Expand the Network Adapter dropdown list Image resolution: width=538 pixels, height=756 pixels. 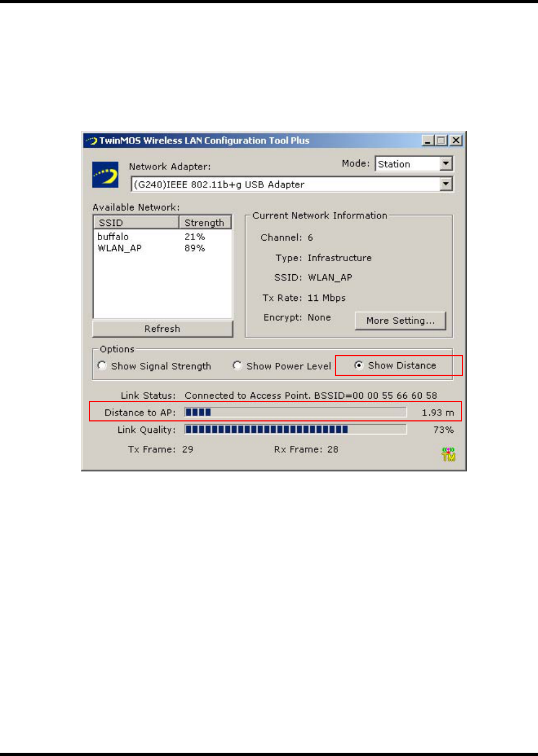(x=446, y=184)
